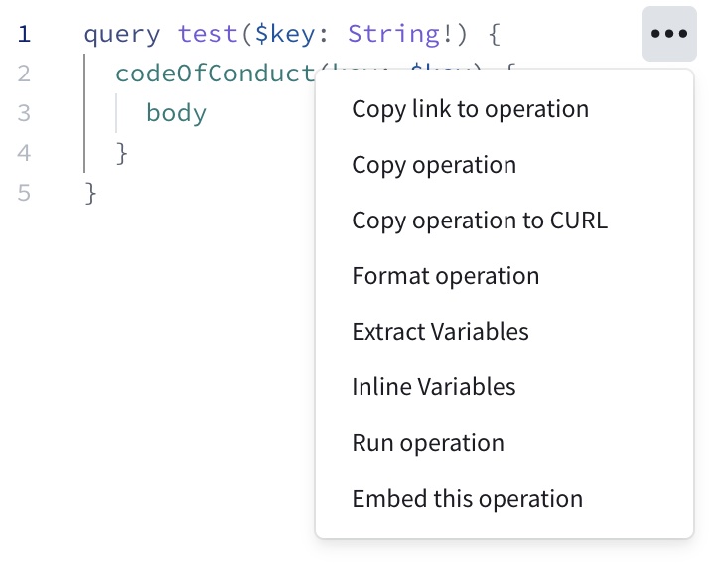Click the three-dot operation options button
723x588 pixels.
point(668,34)
